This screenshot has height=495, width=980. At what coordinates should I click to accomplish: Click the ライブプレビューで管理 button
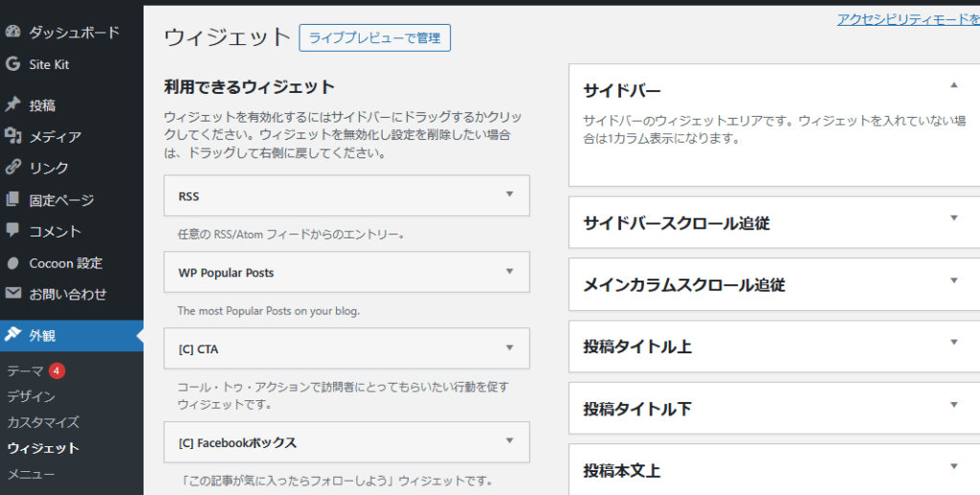(x=374, y=38)
